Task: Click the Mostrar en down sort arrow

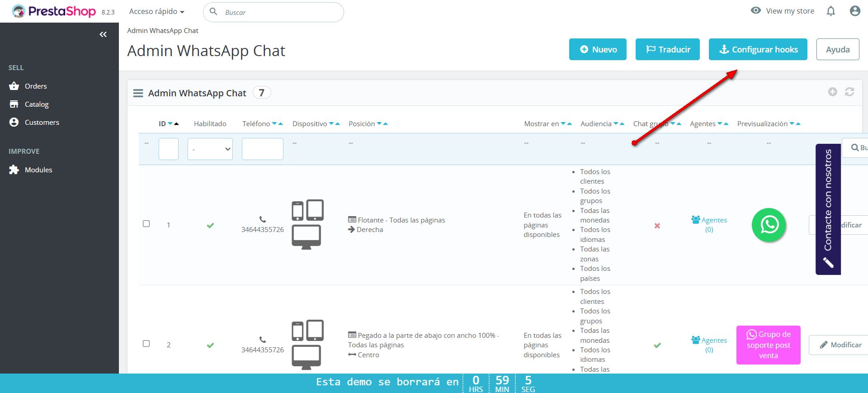Action: [563, 124]
